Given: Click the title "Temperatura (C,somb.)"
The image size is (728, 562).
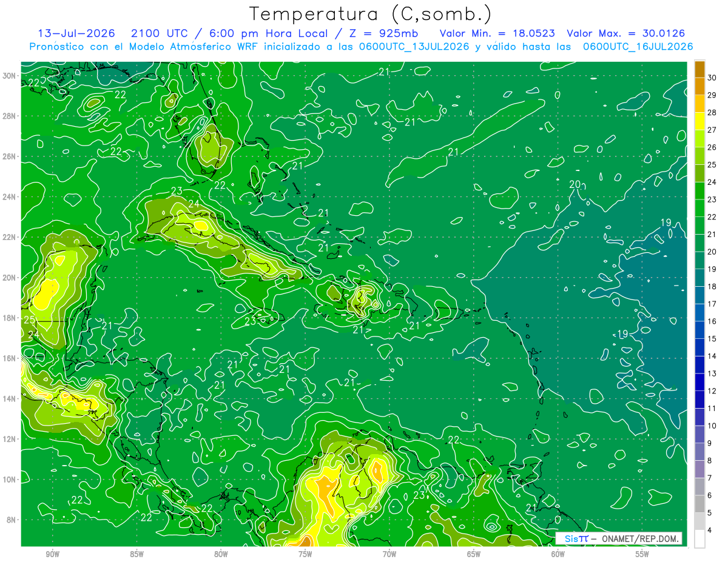Looking at the screenshot, I should click(370, 13).
